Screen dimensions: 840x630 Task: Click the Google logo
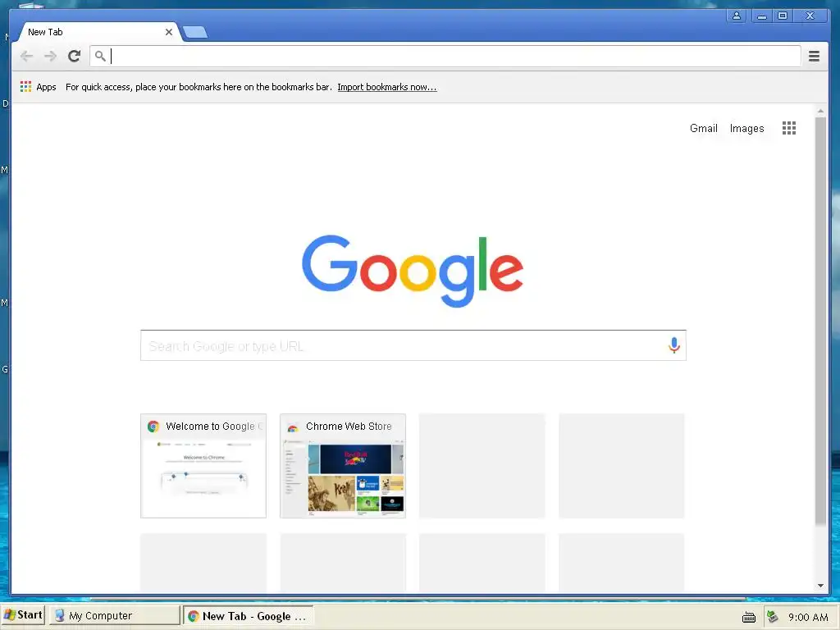(413, 271)
